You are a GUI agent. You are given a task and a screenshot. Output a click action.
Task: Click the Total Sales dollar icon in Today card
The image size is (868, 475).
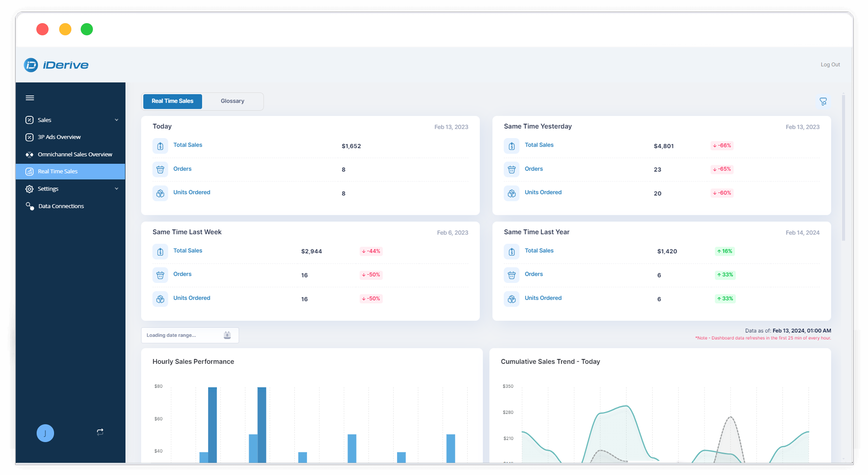tap(160, 146)
